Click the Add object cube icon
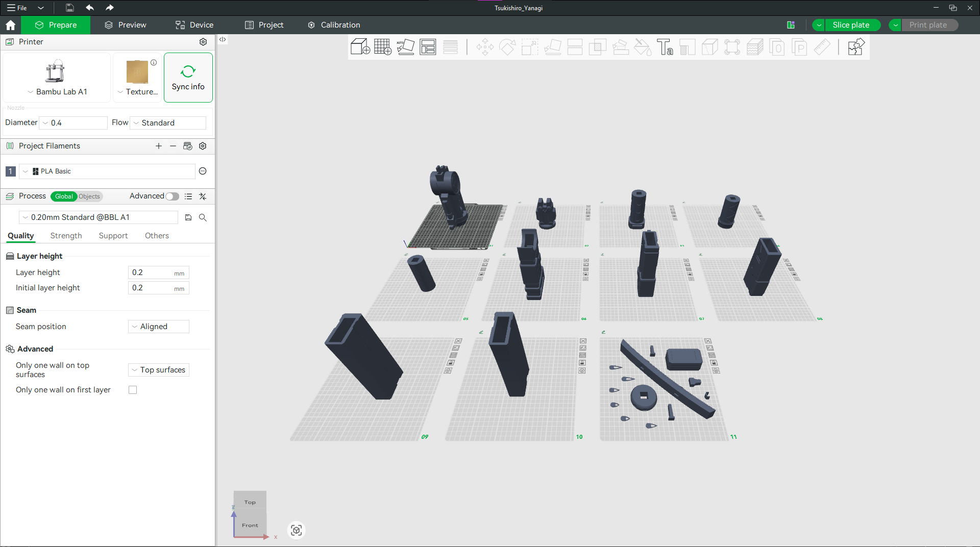 [360, 47]
